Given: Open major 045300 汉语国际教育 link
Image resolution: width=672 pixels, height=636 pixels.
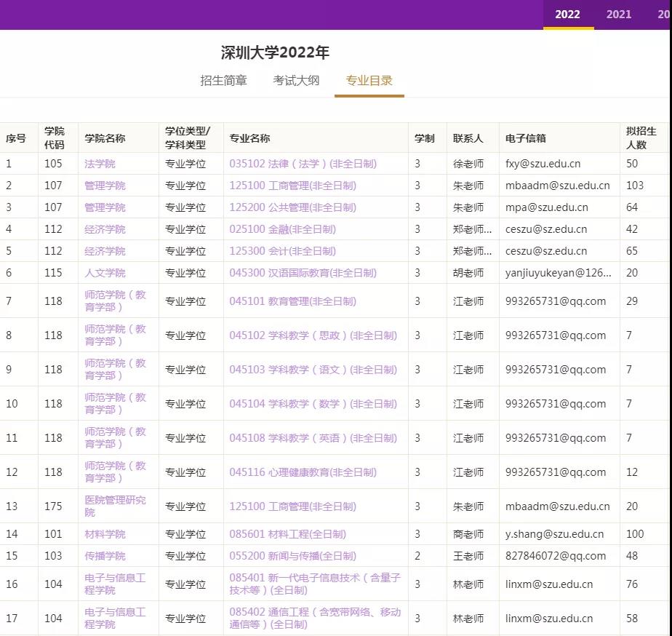Looking at the screenshot, I should pyautogui.click(x=303, y=273).
